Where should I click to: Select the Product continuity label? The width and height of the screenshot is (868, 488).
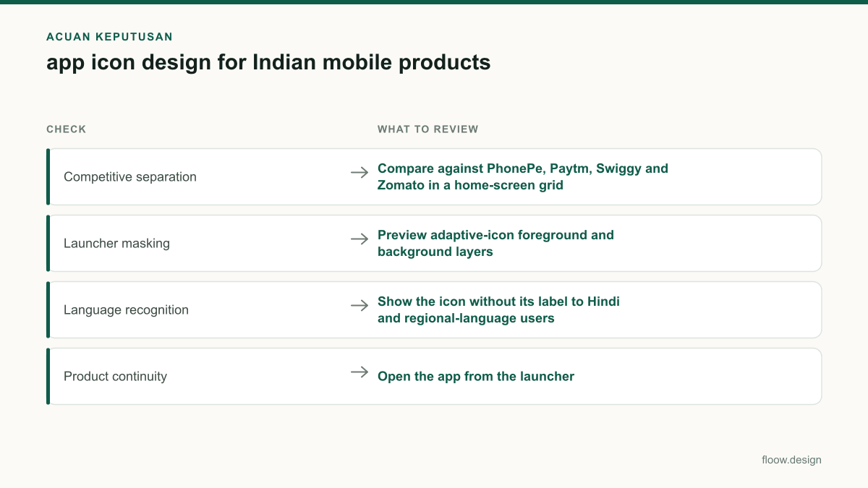click(x=115, y=376)
